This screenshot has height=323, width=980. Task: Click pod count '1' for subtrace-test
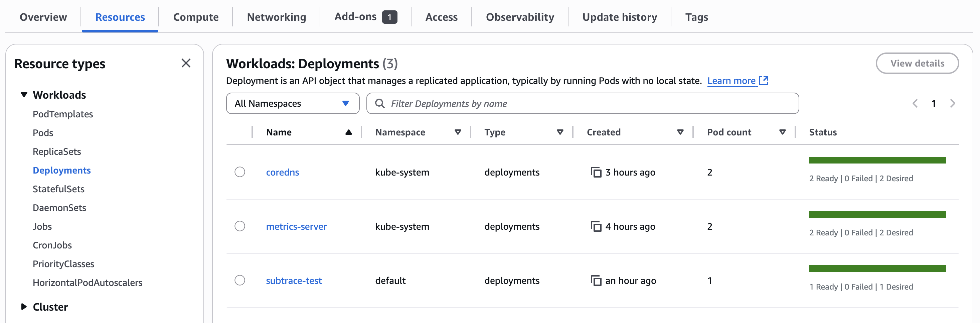709,280
